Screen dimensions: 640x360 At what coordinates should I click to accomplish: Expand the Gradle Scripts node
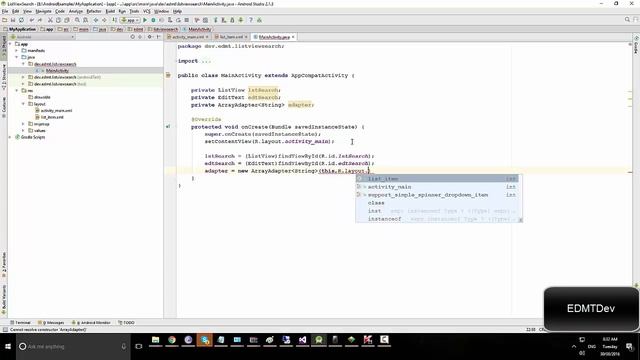point(10,137)
